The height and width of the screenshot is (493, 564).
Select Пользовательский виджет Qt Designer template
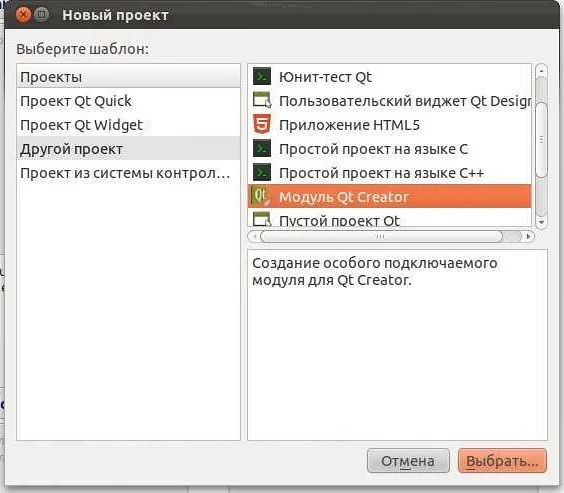click(390, 101)
